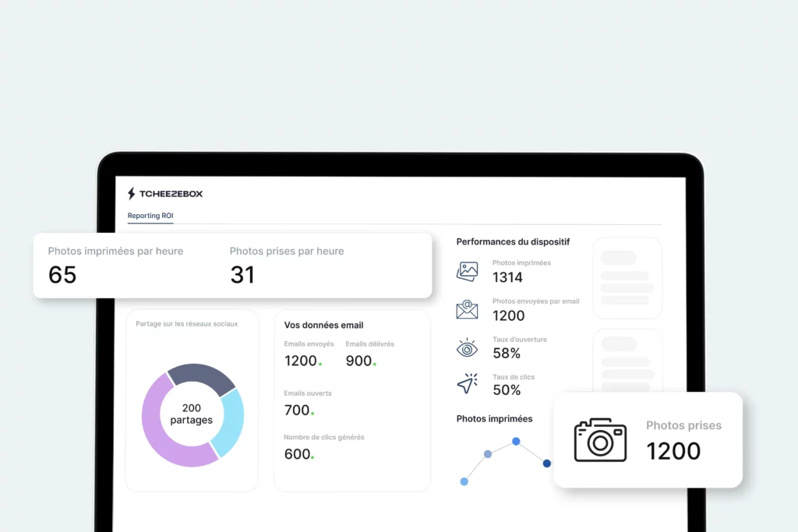Select the dark slate donut chart segment
This screenshot has height=532, width=798.
tap(201, 377)
